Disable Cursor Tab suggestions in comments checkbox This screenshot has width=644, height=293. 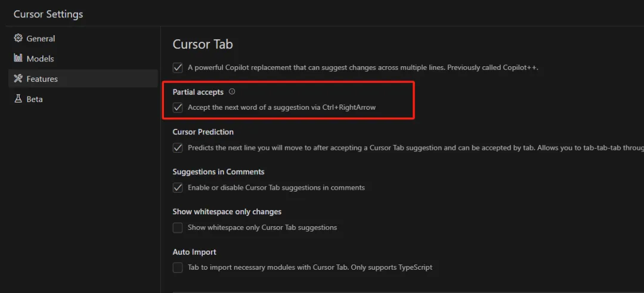[x=178, y=187]
